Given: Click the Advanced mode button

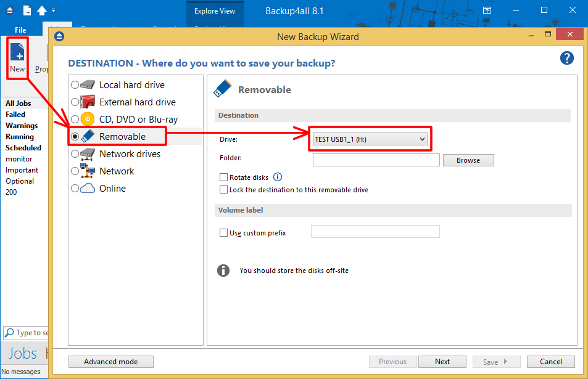Looking at the screenshot, I should pos(111,361).
